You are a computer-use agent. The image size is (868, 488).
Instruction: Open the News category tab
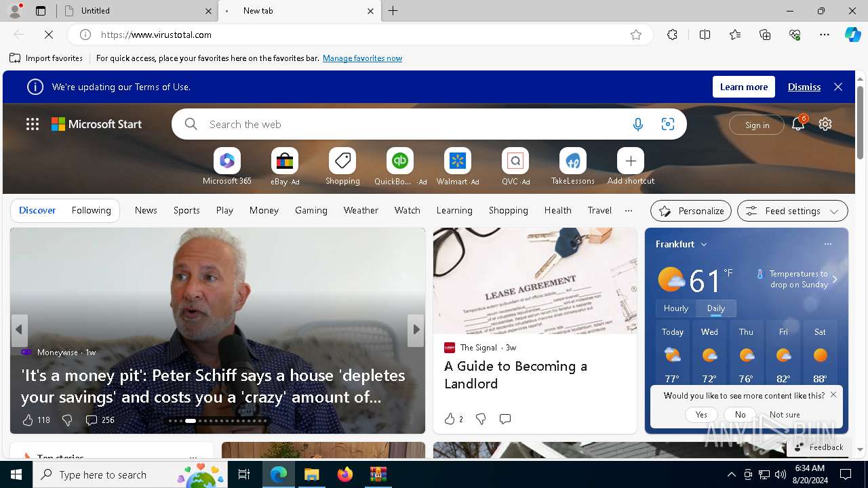click(x=146, y=210)
